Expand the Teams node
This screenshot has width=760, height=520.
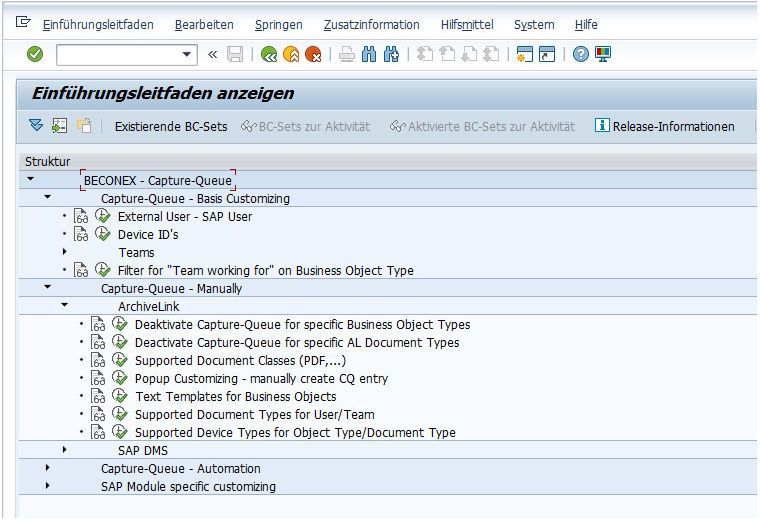(x=64, y=252)
